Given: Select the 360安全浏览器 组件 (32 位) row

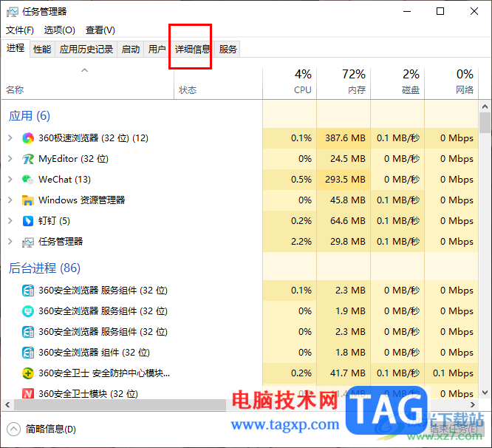Looking at the screenshot, I should (240, 352).
